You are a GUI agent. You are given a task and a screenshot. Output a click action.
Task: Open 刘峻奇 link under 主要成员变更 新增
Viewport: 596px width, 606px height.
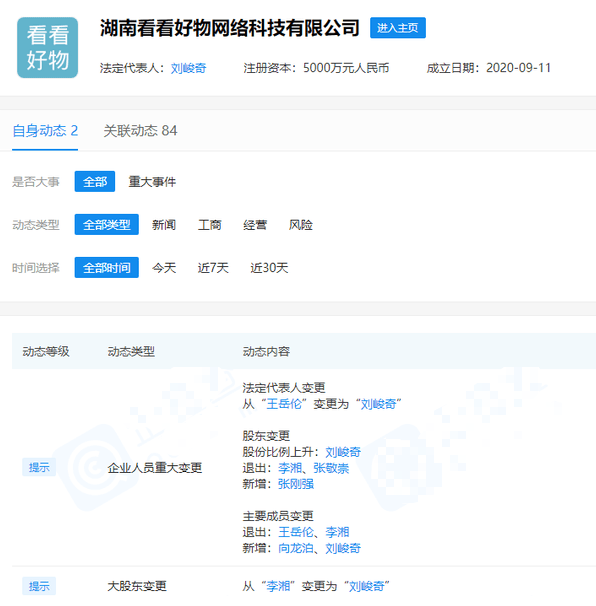[343, 548]
